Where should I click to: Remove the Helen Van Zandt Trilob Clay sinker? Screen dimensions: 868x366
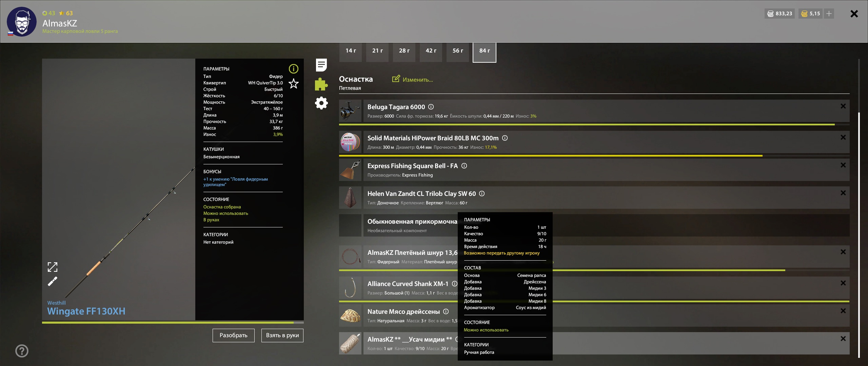pos(843,193)
